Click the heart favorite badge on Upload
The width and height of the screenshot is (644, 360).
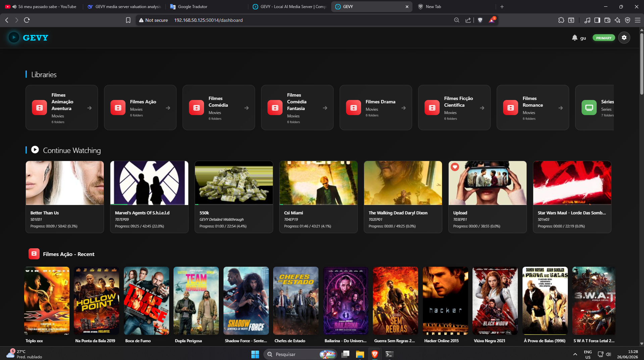(x=455, y=167)
